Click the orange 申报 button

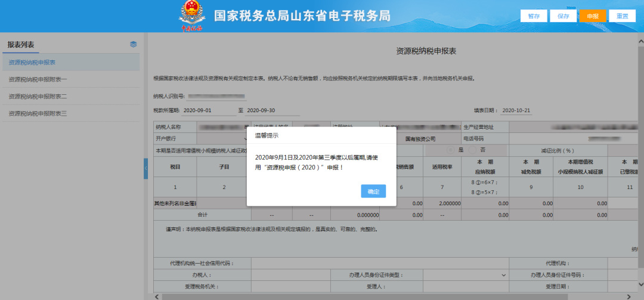(593, 16)
